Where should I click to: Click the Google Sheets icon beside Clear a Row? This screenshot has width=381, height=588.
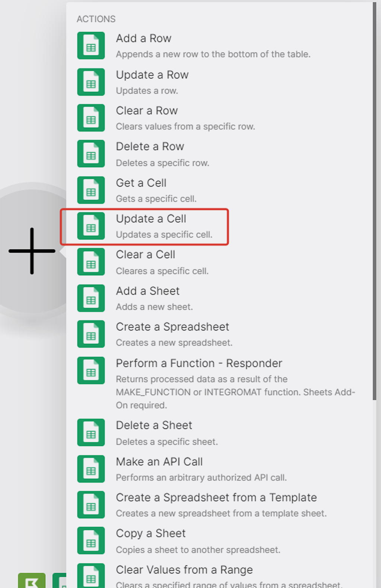[91, 118]
